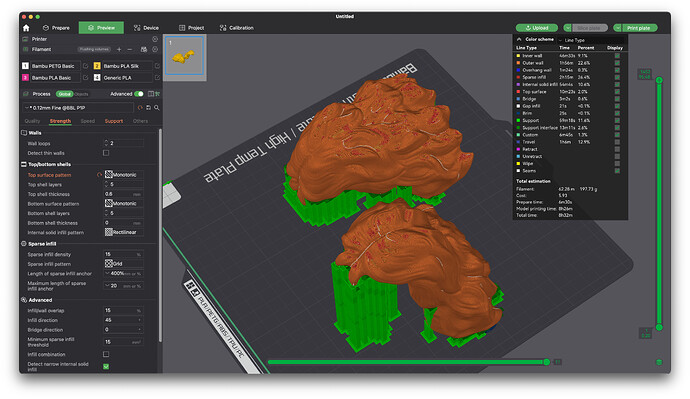Switch to the Project tab
The image size is (690, 399).
[191, 28]
